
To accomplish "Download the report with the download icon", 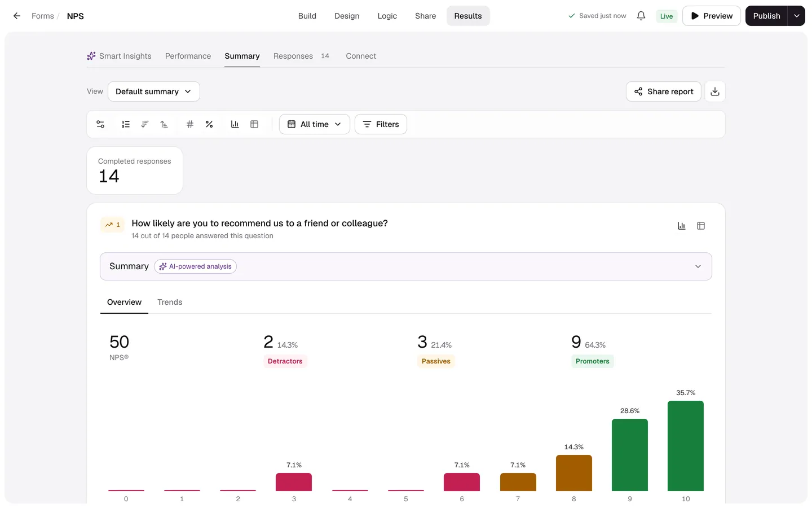I will (715, 91).
